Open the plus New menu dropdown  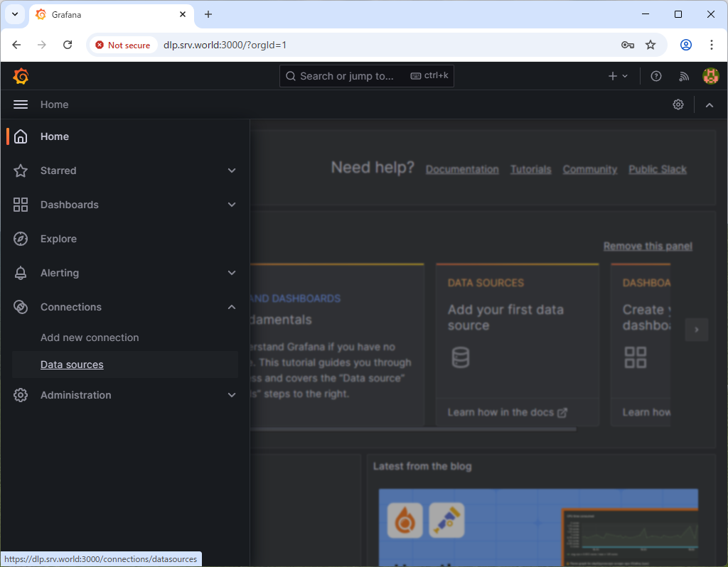[618, 76]
